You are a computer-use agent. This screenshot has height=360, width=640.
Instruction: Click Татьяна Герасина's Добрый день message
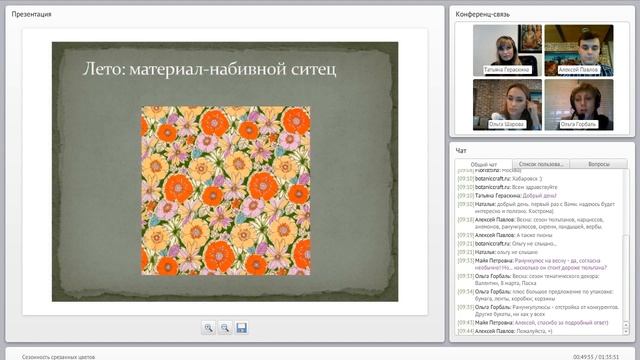click(x=507, y=196)
